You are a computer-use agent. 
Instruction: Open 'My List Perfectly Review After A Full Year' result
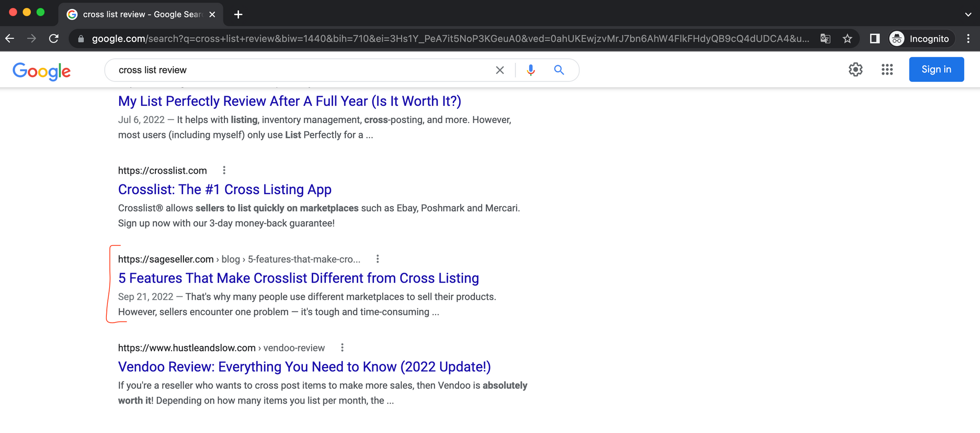click(x=290, y=101)
